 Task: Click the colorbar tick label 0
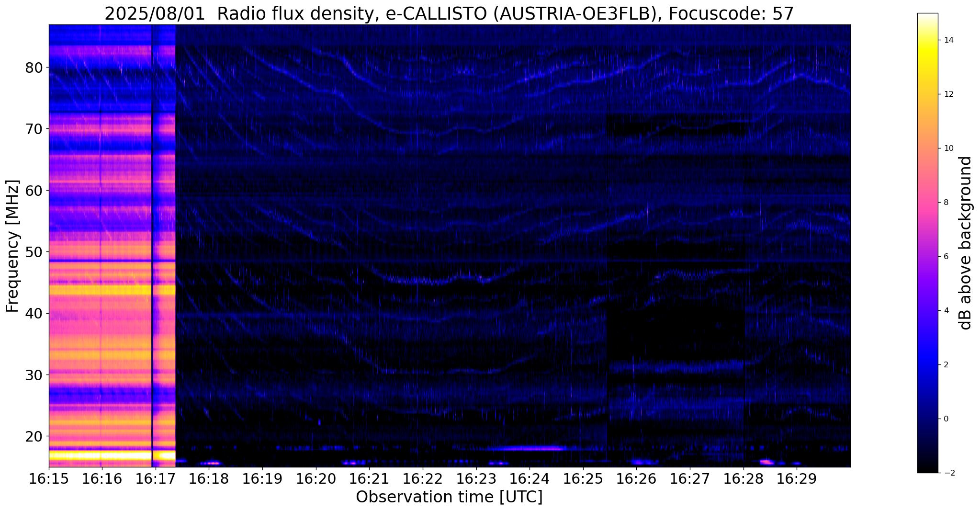pos(946,419)
